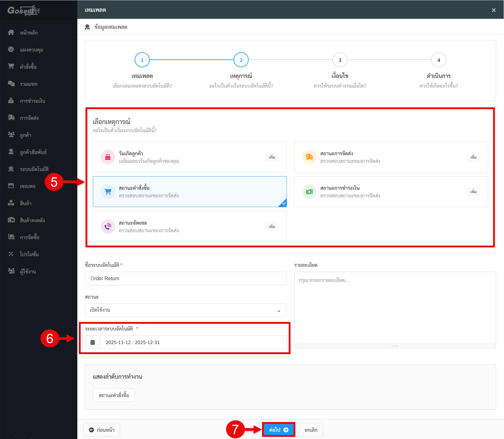Click the GoSell logo
Viewport: 504px width, 439px height.
24,11
